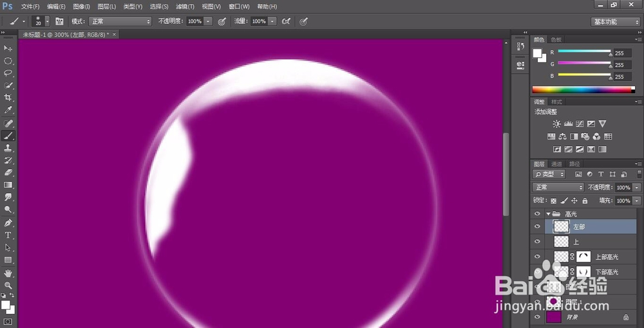Image resolution: width=644 pixels, height=328 pixels.
Task: Open the 图像(I) menu
Action: coord(81,6)
